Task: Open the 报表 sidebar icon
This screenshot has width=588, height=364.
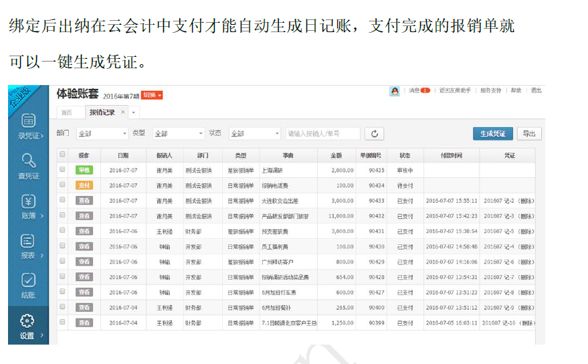Action: pyautogui.click(x=29, y=241)
